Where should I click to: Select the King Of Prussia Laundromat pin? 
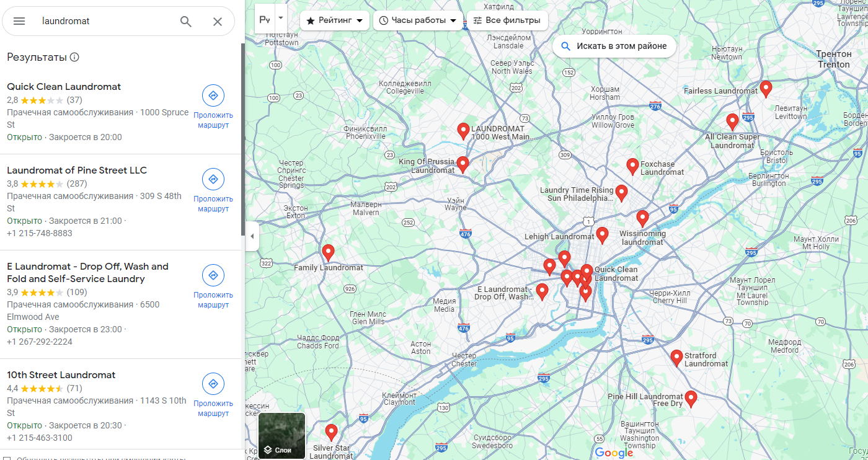pos(463,164)
